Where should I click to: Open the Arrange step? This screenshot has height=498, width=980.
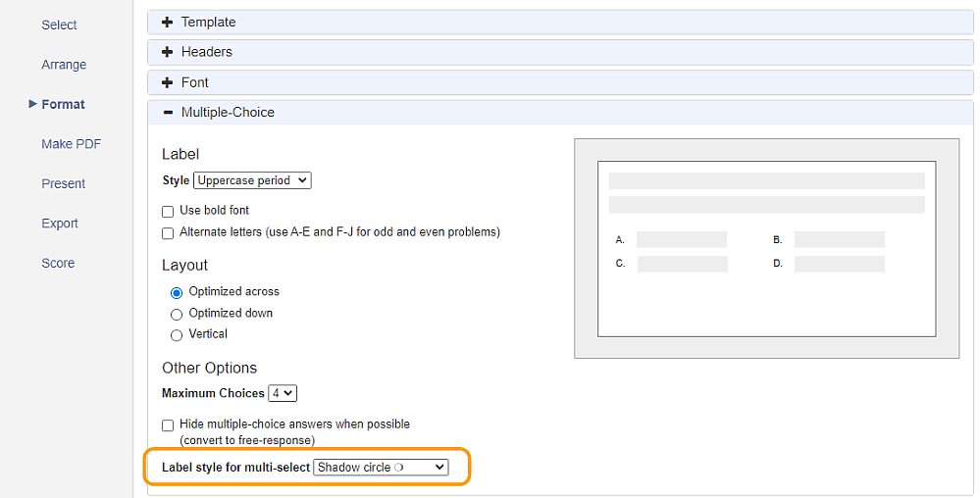pyautogui.click(x=64, y=65)
